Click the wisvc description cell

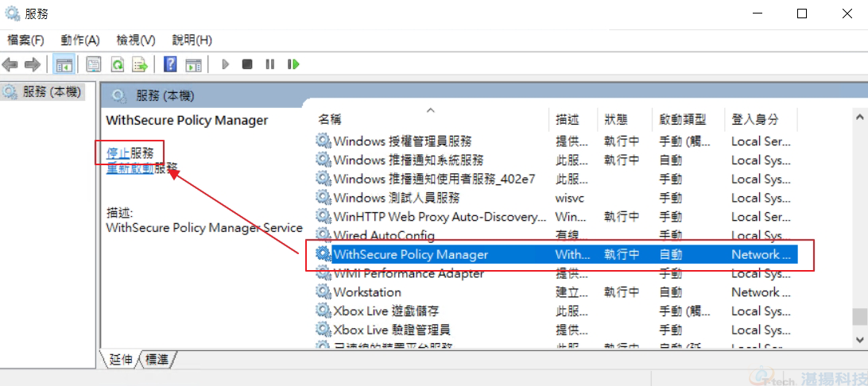[570, 198]
